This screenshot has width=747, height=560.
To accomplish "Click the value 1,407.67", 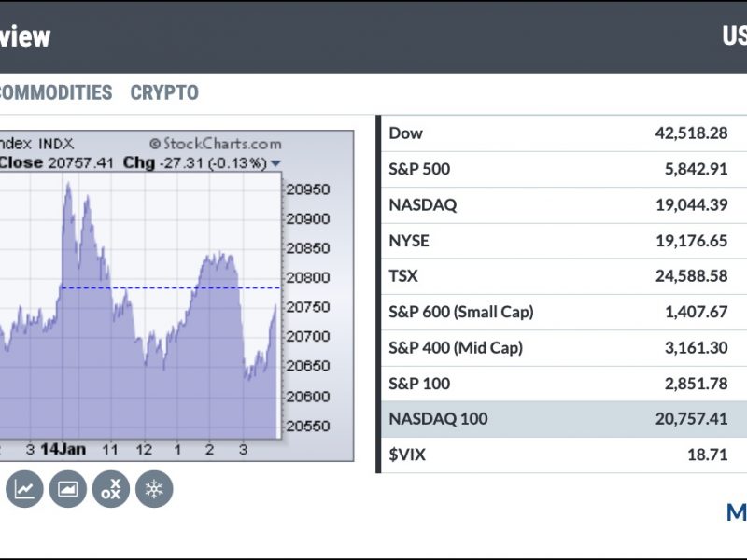I will (x=696, y=312).
